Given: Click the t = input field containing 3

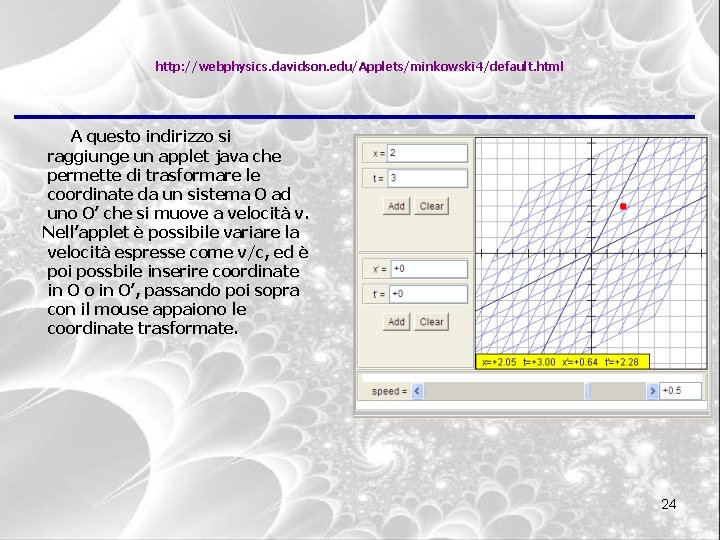Looking at the screenshot, I should pos(428,178).
